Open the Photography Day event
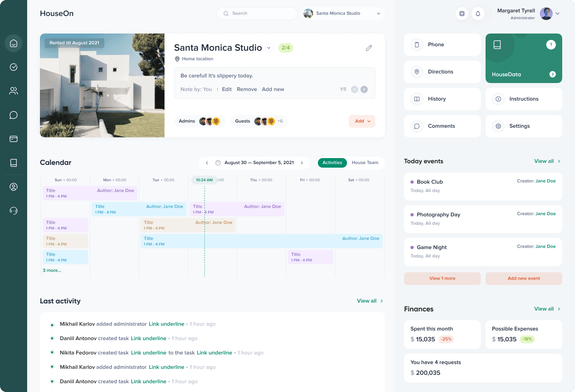 tap(483, 219)
